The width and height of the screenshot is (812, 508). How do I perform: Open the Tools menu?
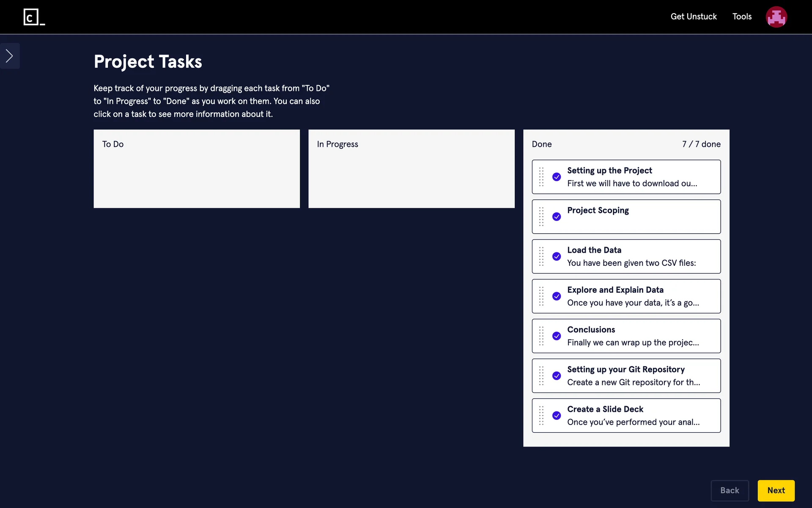click(742, 17)
